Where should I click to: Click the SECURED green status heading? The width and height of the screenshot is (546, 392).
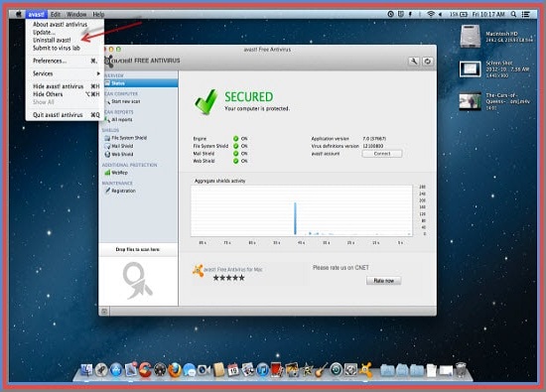(248, 97)
